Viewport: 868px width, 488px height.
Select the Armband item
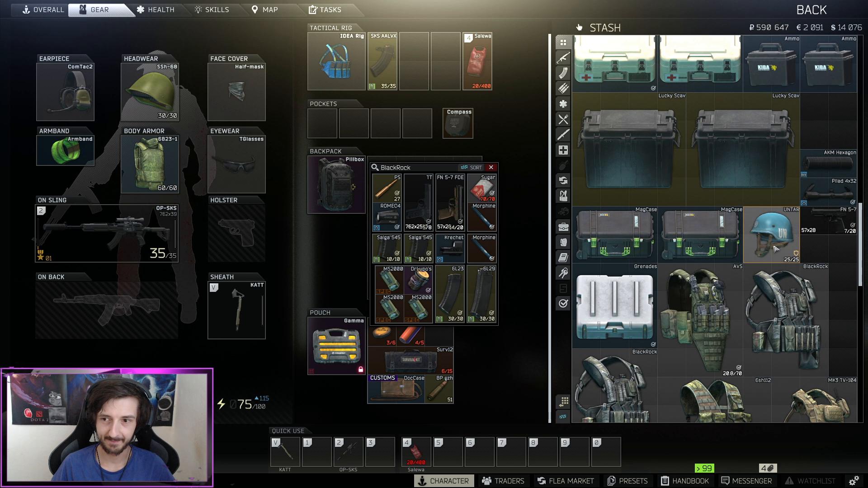[65, 150]
